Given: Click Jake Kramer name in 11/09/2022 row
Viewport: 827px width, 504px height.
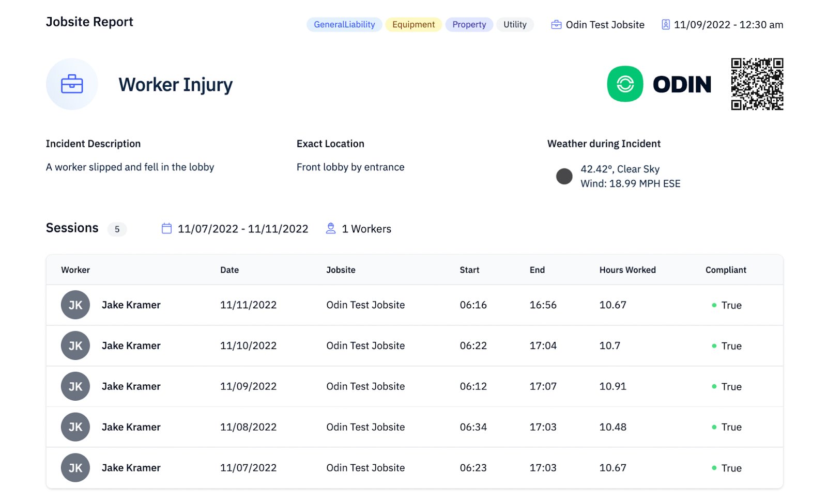Looking at the screenshot, I should point(131,386).
